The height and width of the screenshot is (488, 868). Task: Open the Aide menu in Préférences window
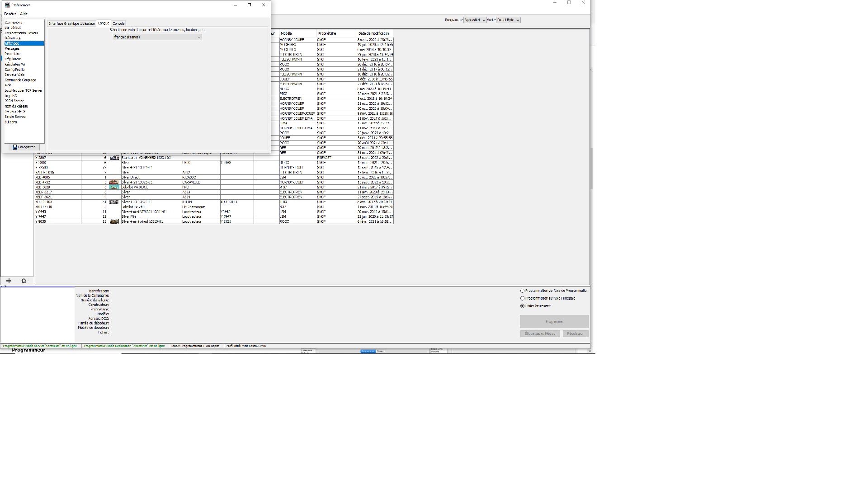tap(24, 14)
